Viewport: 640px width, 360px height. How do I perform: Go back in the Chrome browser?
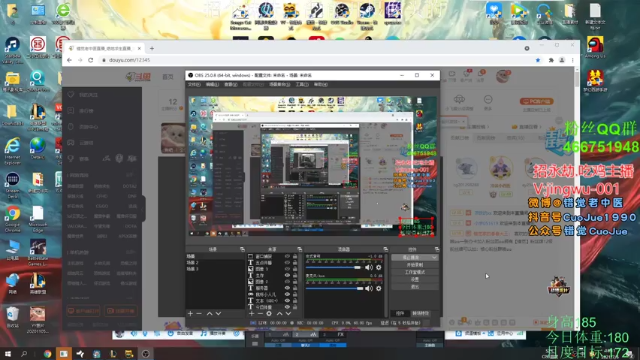(69, 60)
